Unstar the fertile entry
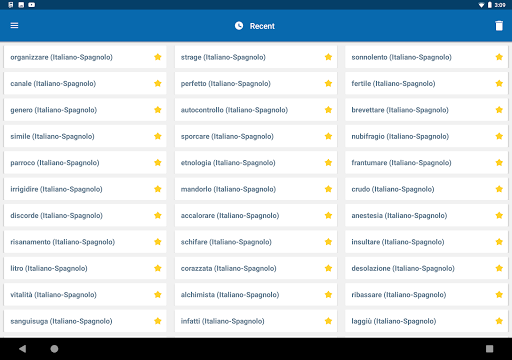Image resolution: width=512 pixels, height=360 pixels. [499, 83]
